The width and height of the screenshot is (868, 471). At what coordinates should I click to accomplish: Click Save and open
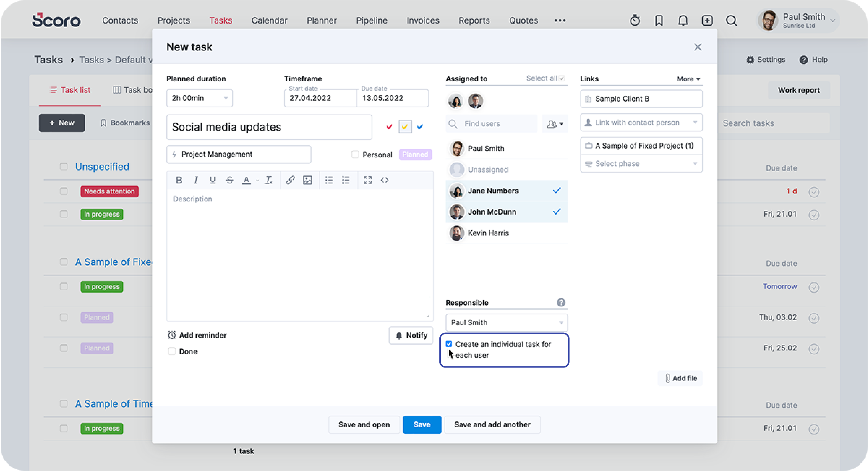tap(364, 424)
